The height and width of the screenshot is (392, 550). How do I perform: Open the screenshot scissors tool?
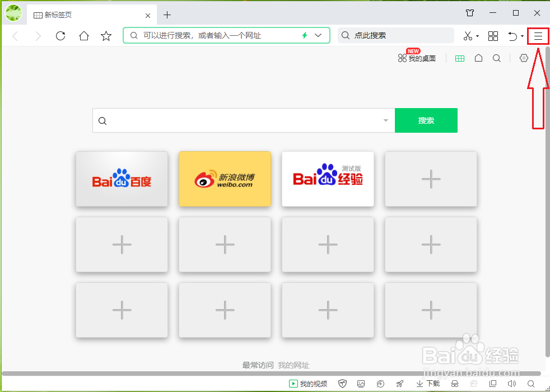tap(468, 36)
